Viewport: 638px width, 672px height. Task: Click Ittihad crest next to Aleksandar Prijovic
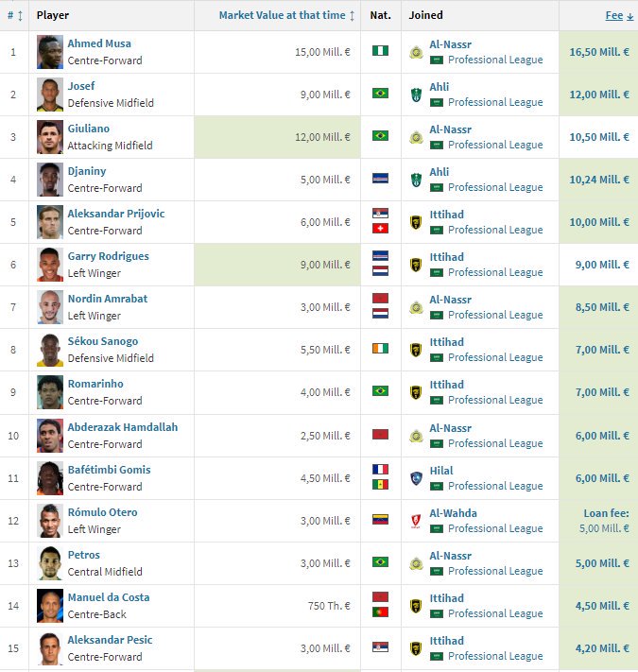416,222
